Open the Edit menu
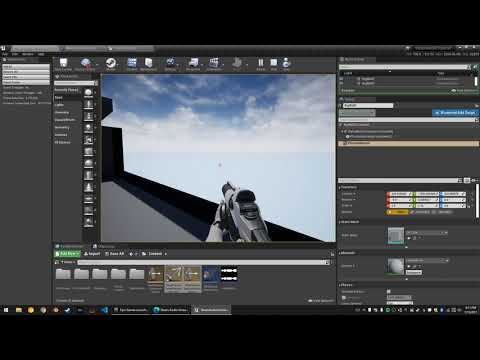The image size is (480, 360). click(x=15, y=54)
